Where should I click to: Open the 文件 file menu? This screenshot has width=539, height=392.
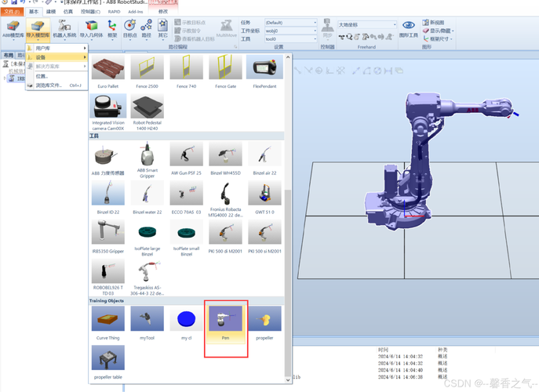[x=12, y=12]
